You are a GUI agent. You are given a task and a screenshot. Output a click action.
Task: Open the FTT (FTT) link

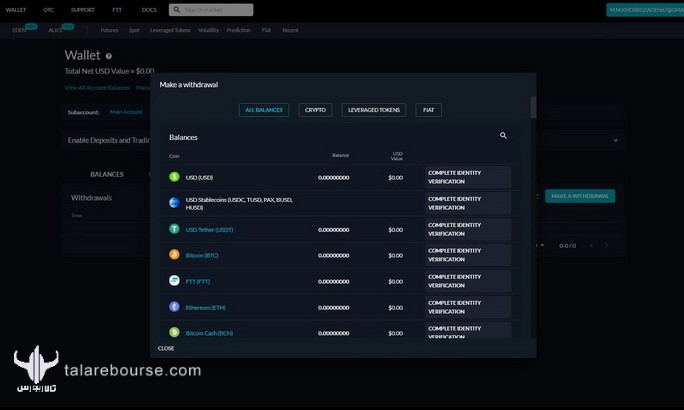click(198, 281)
